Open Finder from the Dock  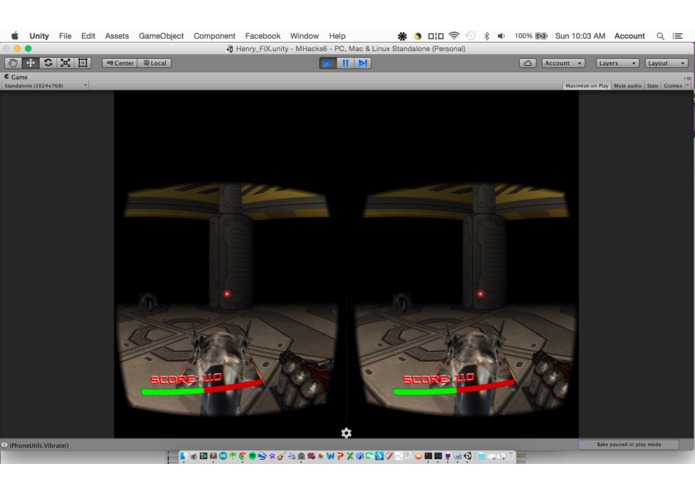(x=183, y=456)
